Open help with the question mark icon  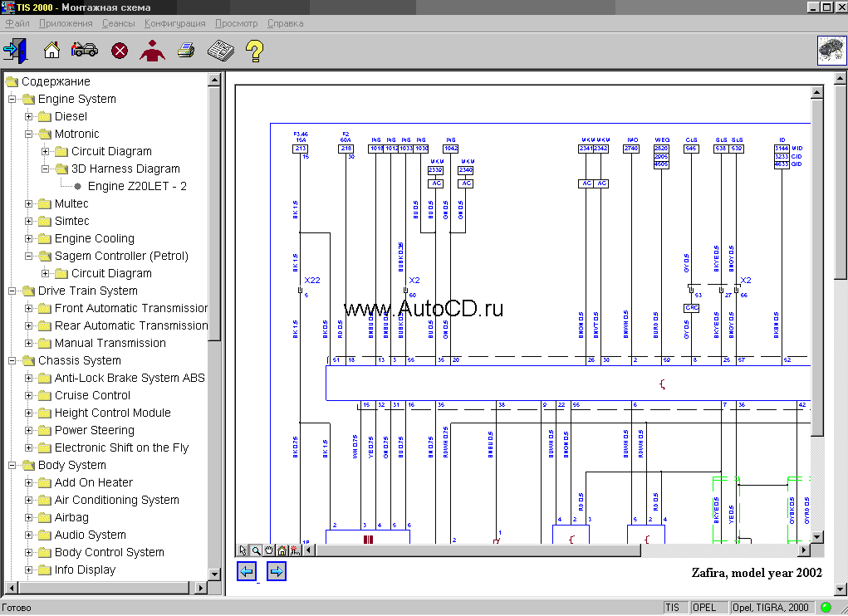pos(254,51)
